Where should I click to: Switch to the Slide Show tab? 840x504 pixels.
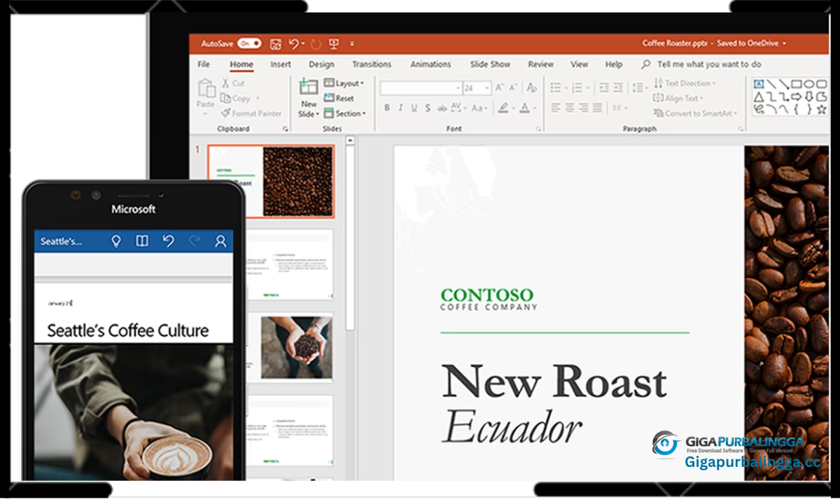pos(490,64)
